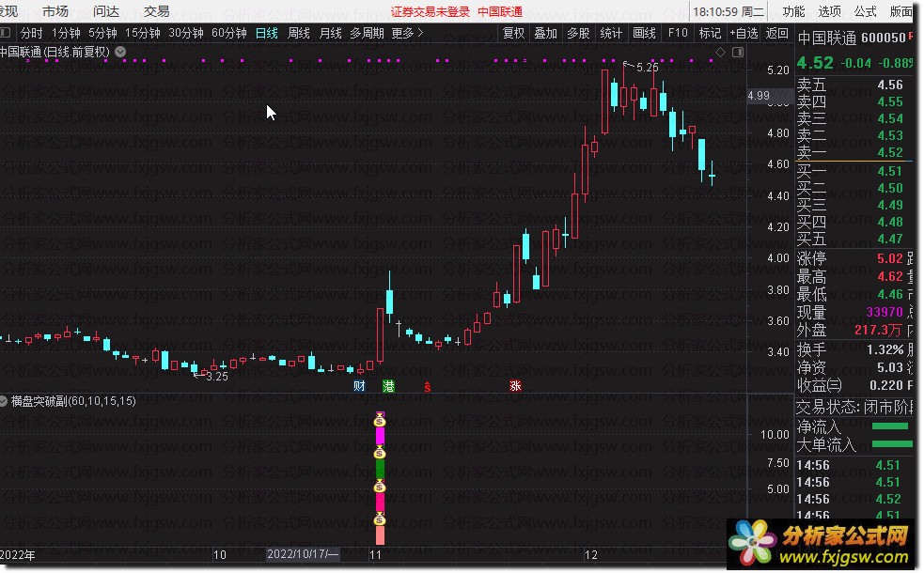Open the 功能 menu

point(793,11)
